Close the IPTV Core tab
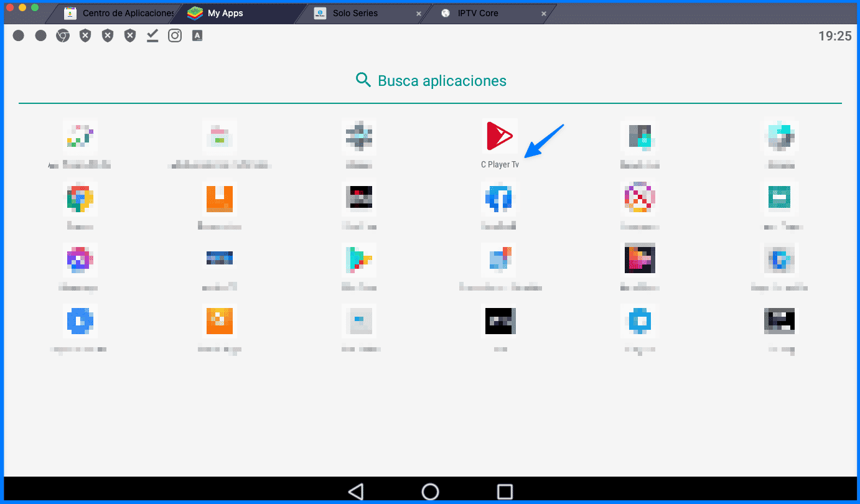 pyautogui.click(x=544, y=13)
